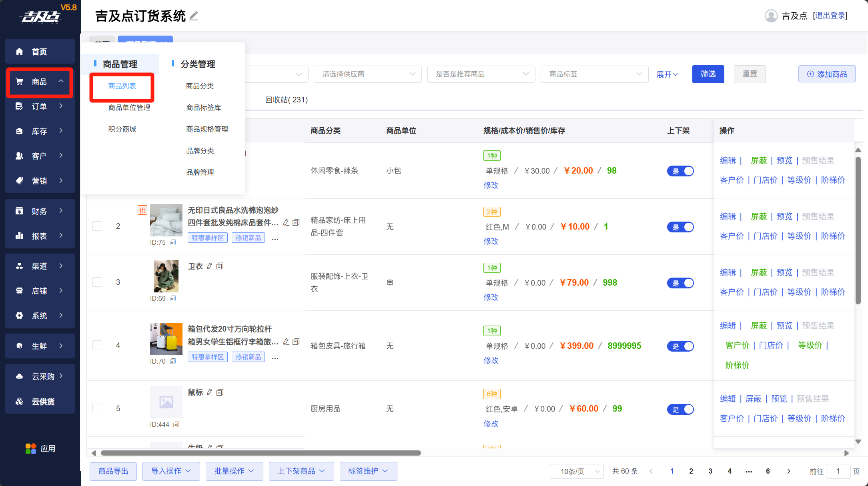The image size is (868, 486).
Task: Open the 应用 colorful apps icon
Action: (x=31, y=448)
